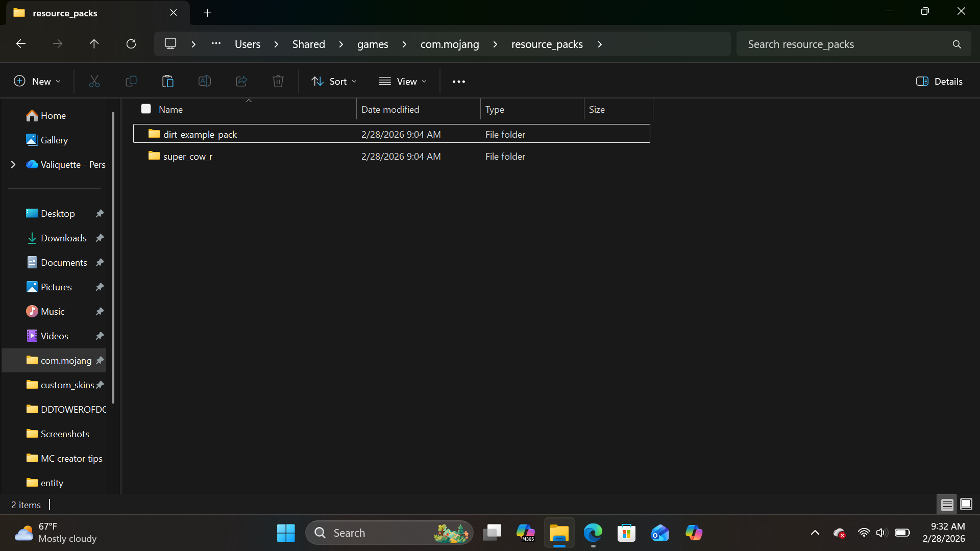Click the Cut scissors icon
This screenshot has width=980, height=551.
(94, 81)
